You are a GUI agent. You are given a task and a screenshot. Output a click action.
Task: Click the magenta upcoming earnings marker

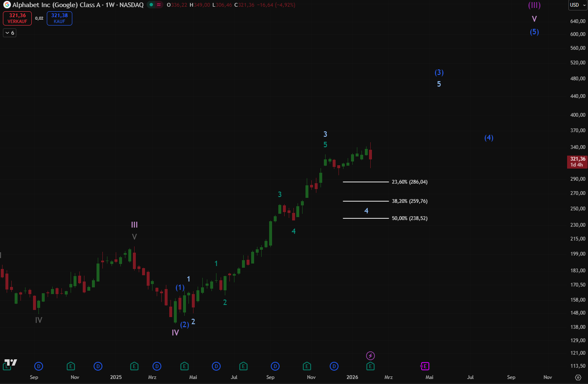pyautogui.click(x=425, y=366)
